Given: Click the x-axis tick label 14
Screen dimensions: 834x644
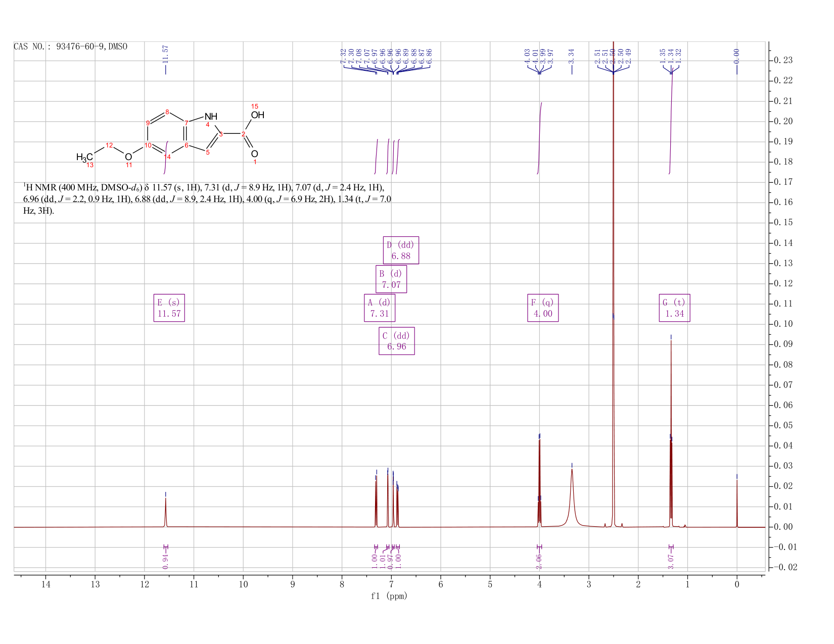Looking at the screenshot, I should click(x=45, y=584).
